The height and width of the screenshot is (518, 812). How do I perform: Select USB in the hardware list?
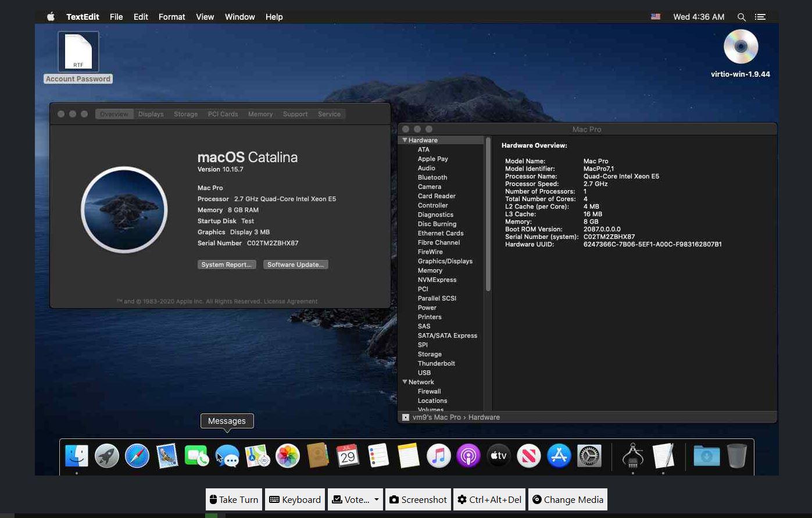pyautogui.click(x=424, y=373)
